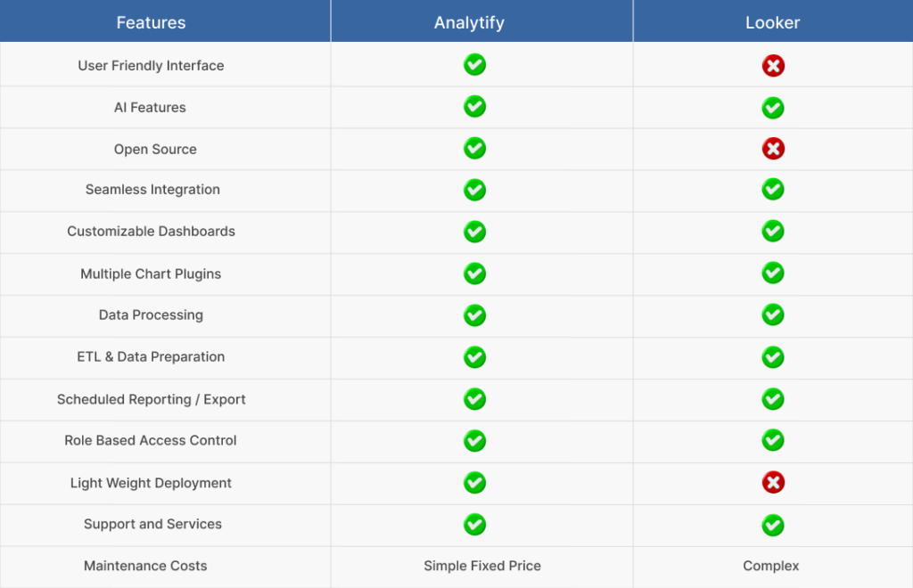Image resolution: width=913 pixels, height=588 pixels.
Task: Click Looker's red cross for Light Weight Deployment
Action: 773,482
